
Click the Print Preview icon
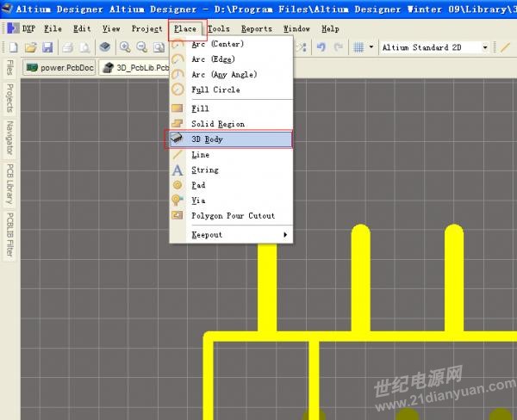(x=84, y=47)
